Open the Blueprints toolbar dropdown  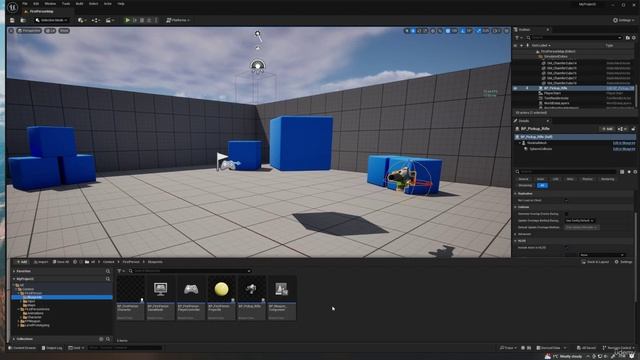(96, 20)
